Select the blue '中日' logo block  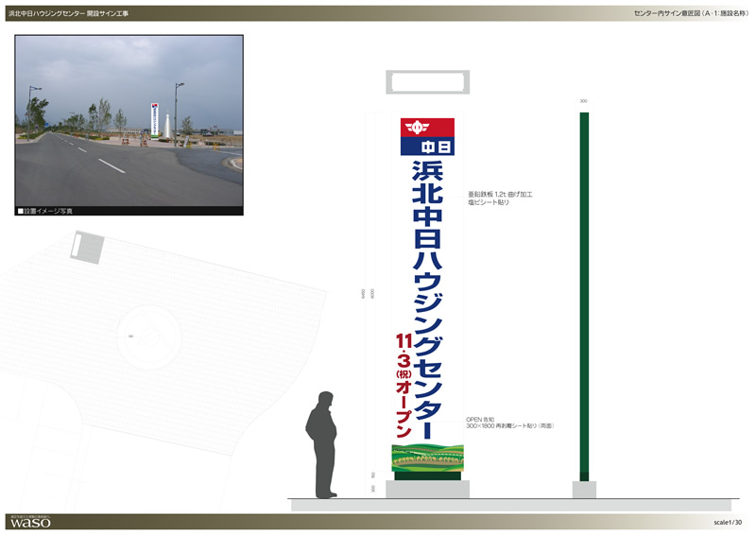(x=427, y=147)
